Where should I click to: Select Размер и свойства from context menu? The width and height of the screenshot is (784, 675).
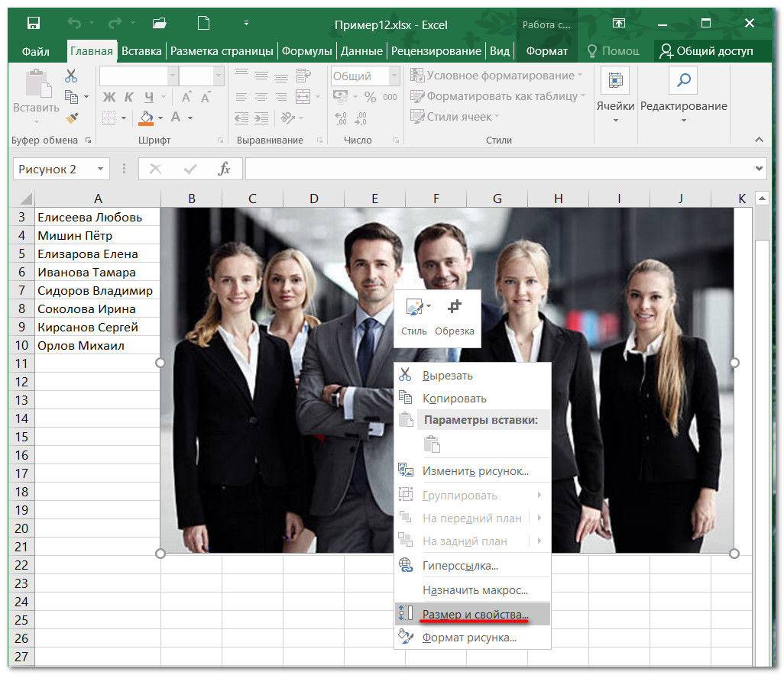[x=475, y=614]
